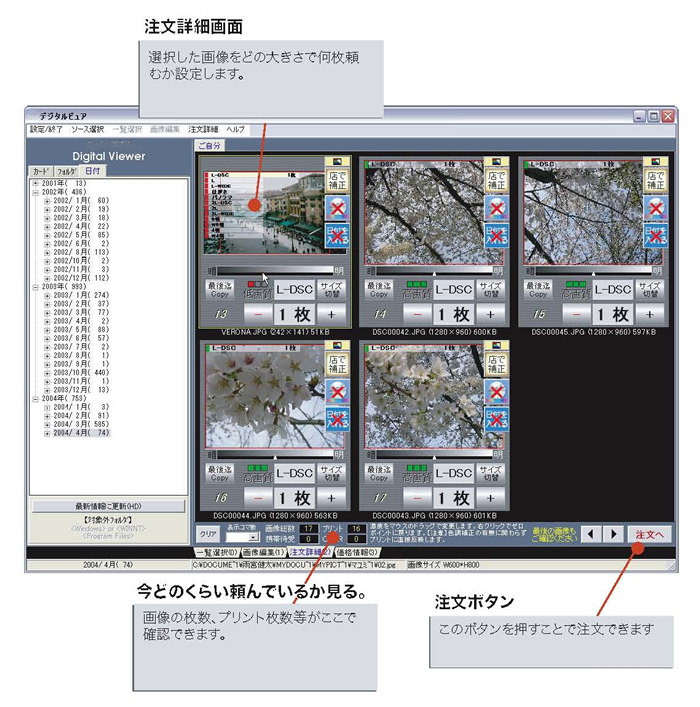Increase print count with plus on image 14
Screen dimensions: 700x707
(x=490, y=314)
